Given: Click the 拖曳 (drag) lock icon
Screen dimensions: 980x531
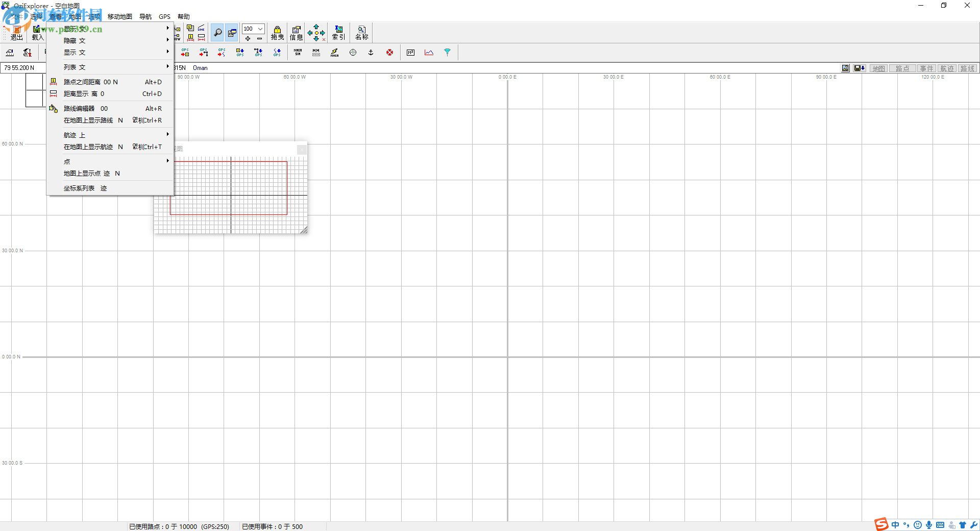Looking at the screenshot, I should point(277,33).
